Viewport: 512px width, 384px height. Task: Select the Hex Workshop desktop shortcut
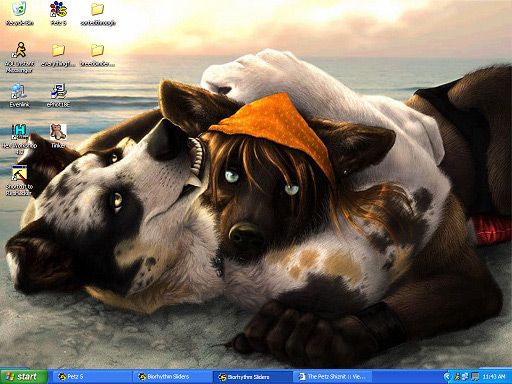(x=19, y=139)
